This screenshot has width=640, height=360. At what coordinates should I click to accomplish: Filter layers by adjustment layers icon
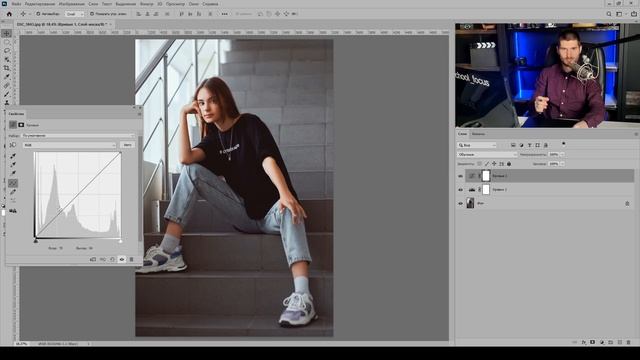click(521, 145)
